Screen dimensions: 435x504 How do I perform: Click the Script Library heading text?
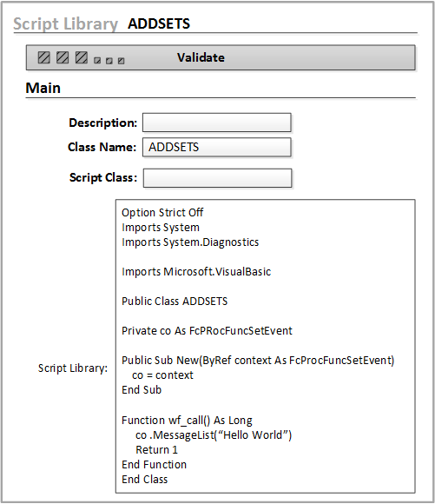tap(65, 24)
